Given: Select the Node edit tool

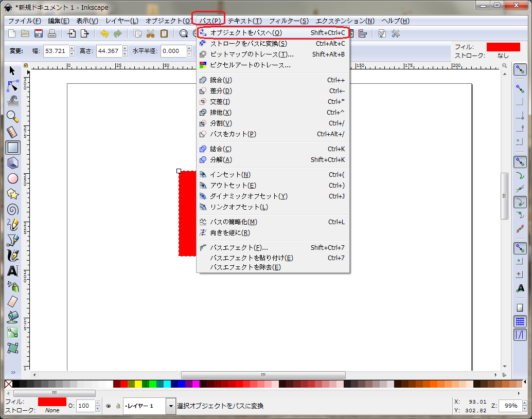Looking at the screenshot, I should pos(13,86).
